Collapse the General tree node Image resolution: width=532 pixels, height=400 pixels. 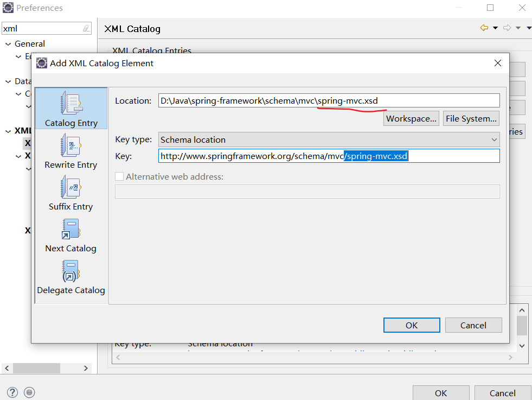pos(8,44)
